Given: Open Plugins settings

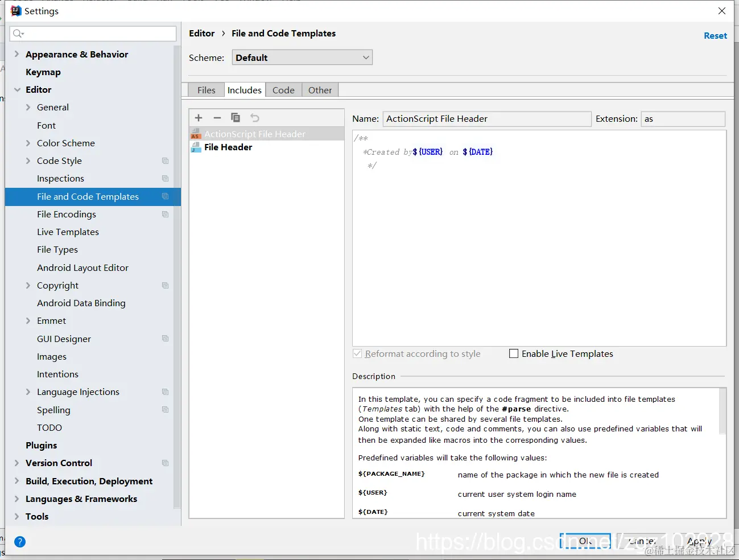Looking at the screenshot, I should coord(42,446).
